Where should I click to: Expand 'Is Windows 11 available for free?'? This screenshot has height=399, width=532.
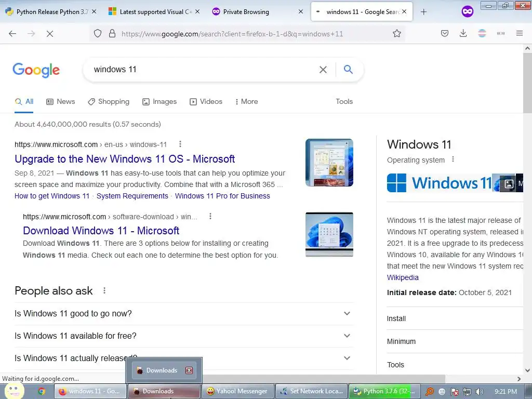tap(184, 336)
